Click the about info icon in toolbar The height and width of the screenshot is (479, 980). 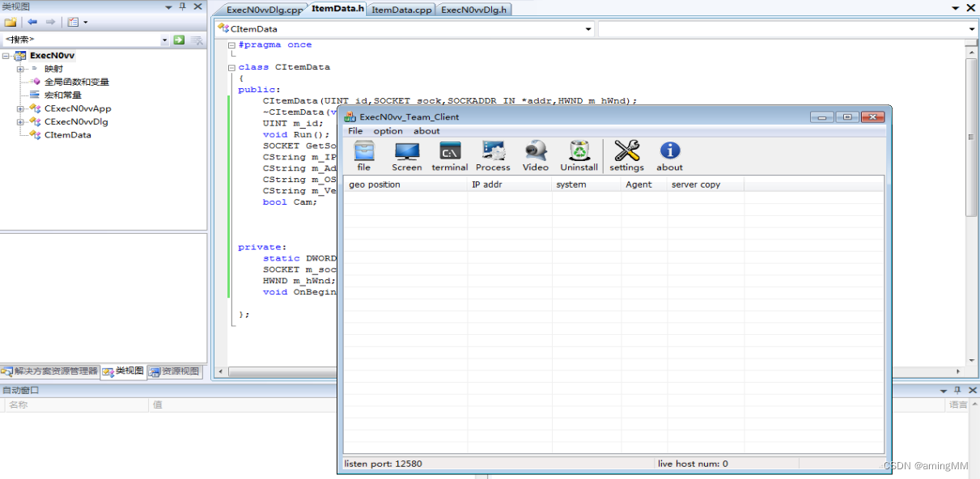669,151
